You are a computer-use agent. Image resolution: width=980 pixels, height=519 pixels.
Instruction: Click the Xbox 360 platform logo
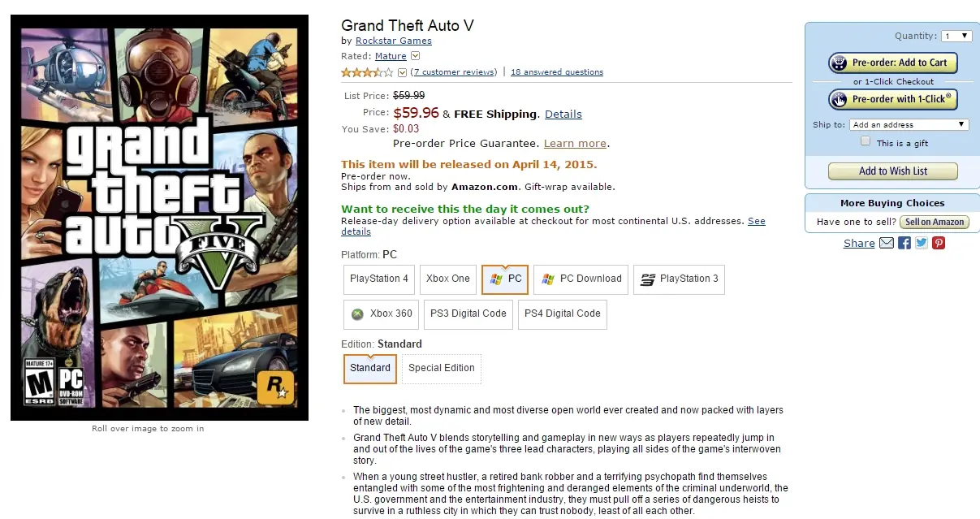(357, 314)
